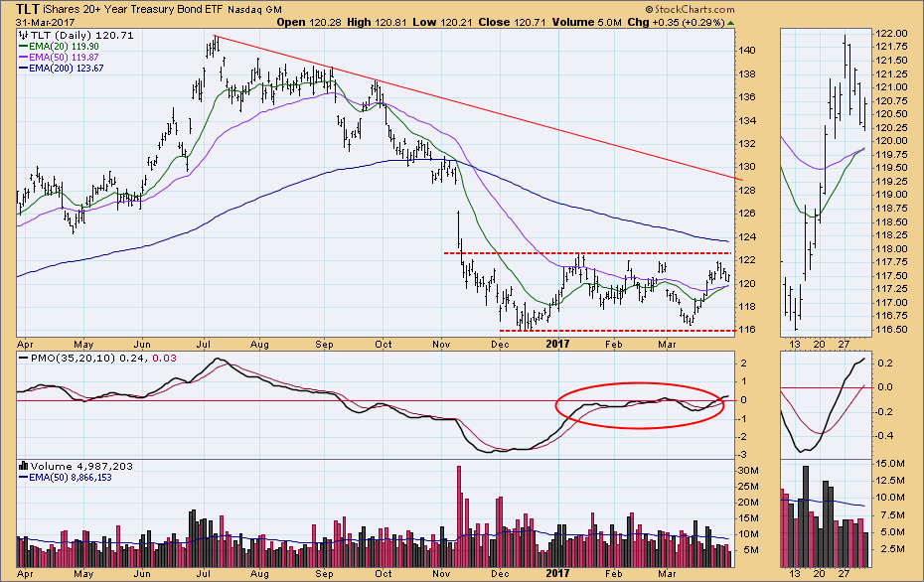924x582 pixels.
Task: Click the StockCharts.com label
Action: point(691,9)
